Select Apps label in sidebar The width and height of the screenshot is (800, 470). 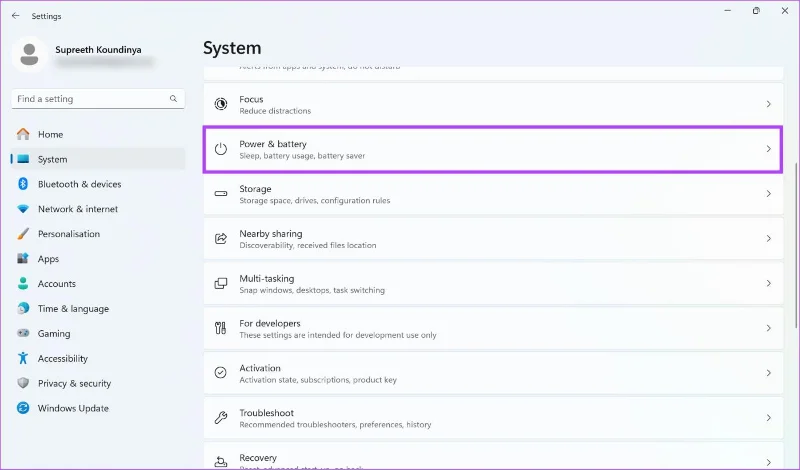coord(48,259)
